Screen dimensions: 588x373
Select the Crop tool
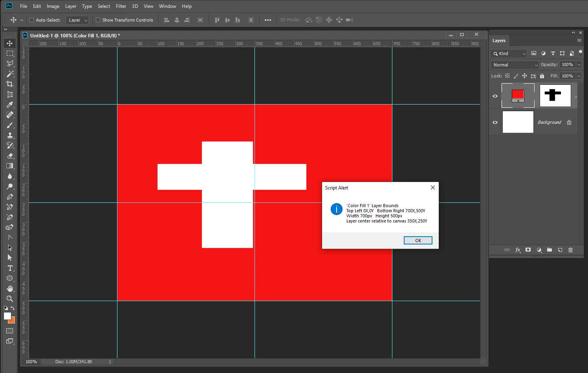click(10, 84)
